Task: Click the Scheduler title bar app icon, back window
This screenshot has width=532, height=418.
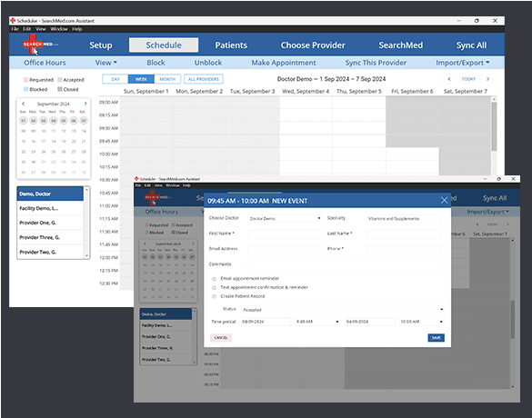Action: pos(13,20)
